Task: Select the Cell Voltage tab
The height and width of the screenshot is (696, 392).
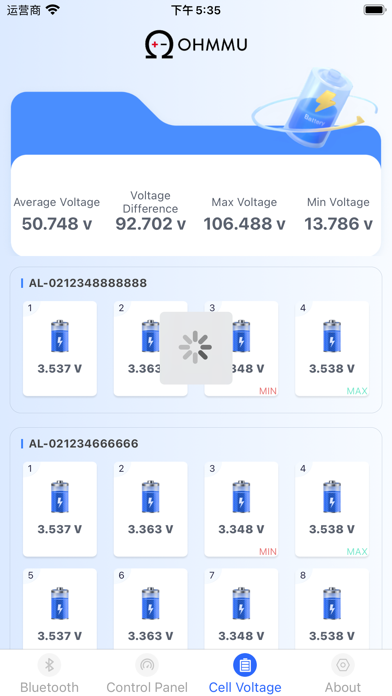Action: [245, 673]
